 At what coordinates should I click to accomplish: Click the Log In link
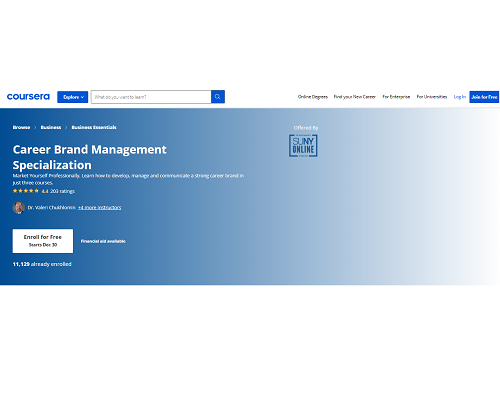[x=460, y=97]
